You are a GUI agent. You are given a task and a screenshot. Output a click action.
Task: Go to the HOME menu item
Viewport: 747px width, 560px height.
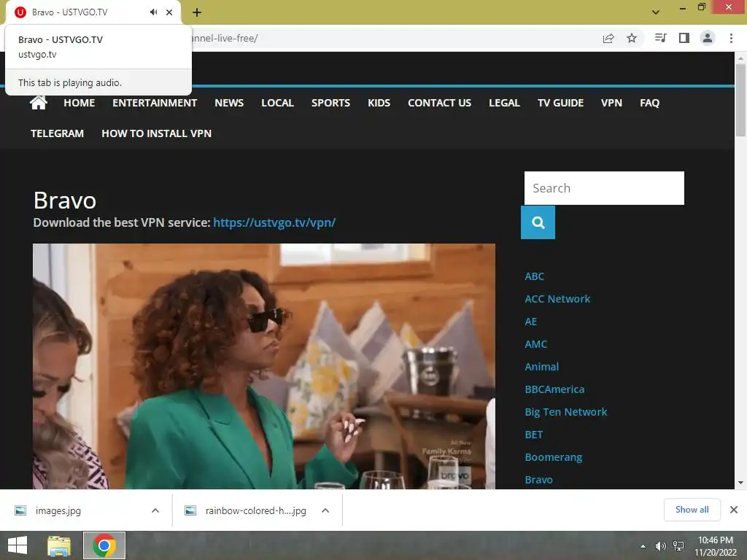coord(79,103)
